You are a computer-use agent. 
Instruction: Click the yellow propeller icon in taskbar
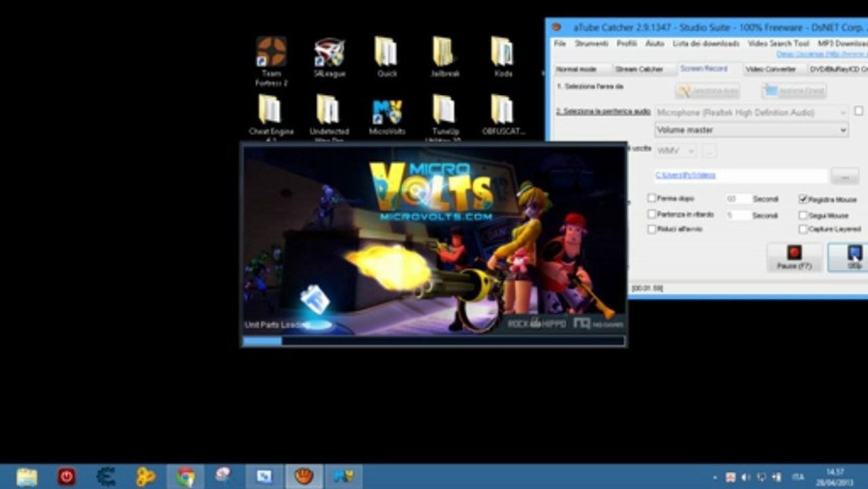(x=145, y=477)
